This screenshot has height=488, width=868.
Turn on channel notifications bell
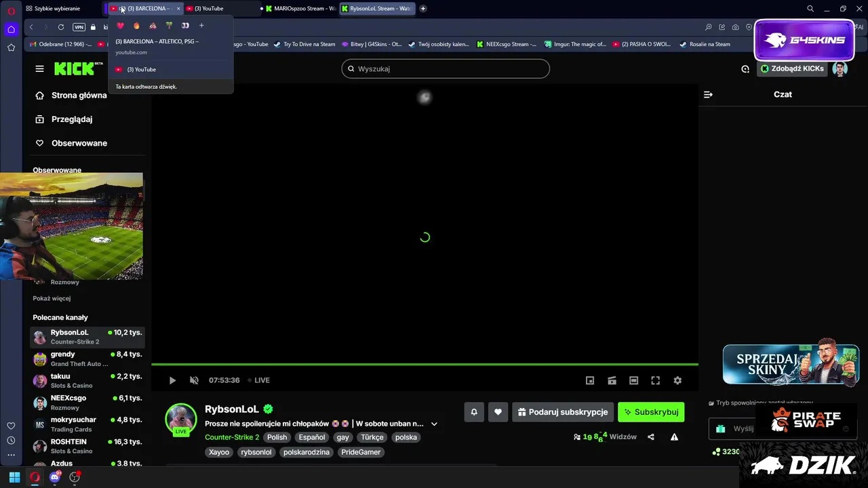point(474,411)
